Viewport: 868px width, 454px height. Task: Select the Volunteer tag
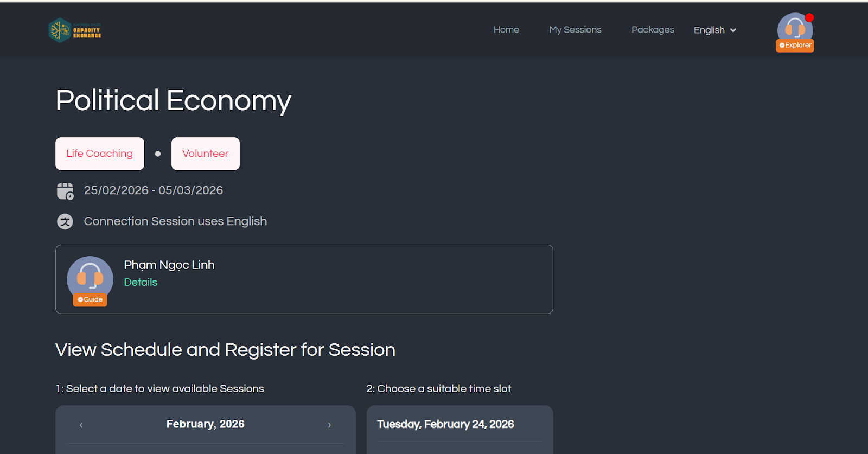(205, 154)
